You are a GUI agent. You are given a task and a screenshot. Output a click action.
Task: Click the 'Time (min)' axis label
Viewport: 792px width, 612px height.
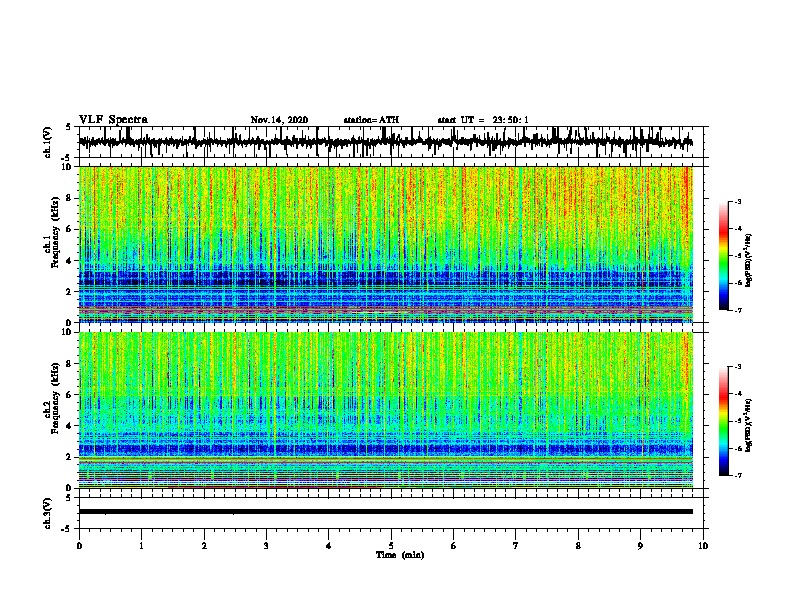(x=400, y=555)
